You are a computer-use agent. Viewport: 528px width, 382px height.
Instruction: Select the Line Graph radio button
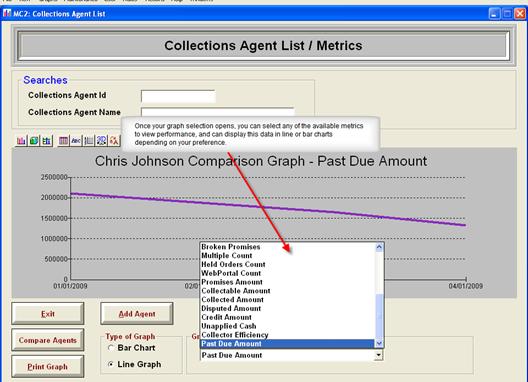pos(110,364)
